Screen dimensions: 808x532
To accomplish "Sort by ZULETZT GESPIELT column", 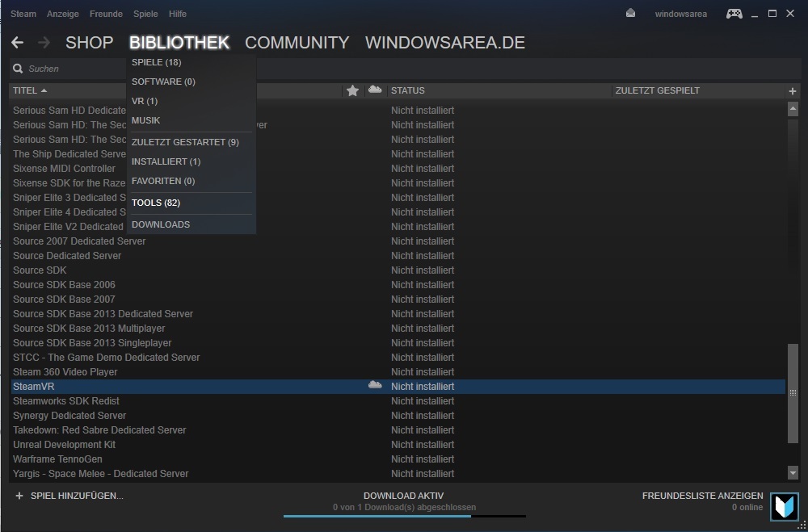I will point(658,90).
